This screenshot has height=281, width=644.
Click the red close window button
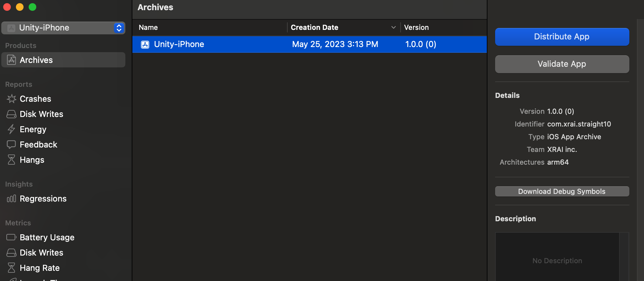[7, 7]
